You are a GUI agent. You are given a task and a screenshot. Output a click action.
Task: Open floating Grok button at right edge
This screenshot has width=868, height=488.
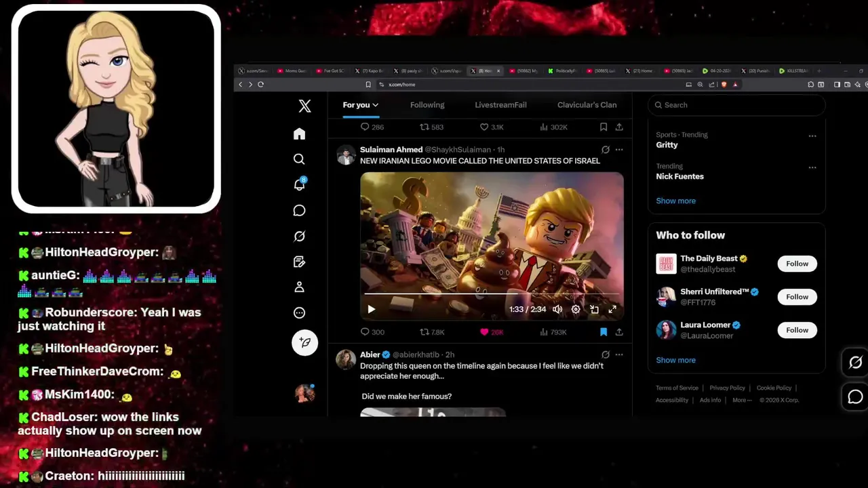855,363
